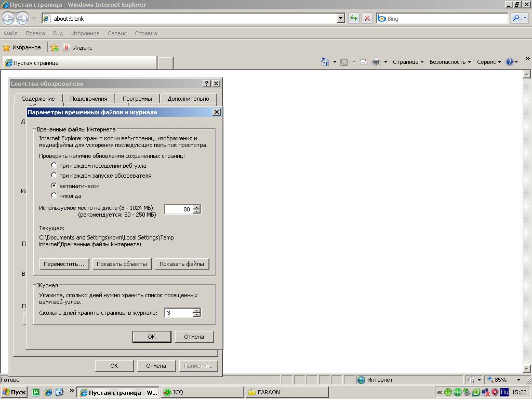Open the Файл menu
The height and width of the screenshot is (399, 532).
point(10,33)
